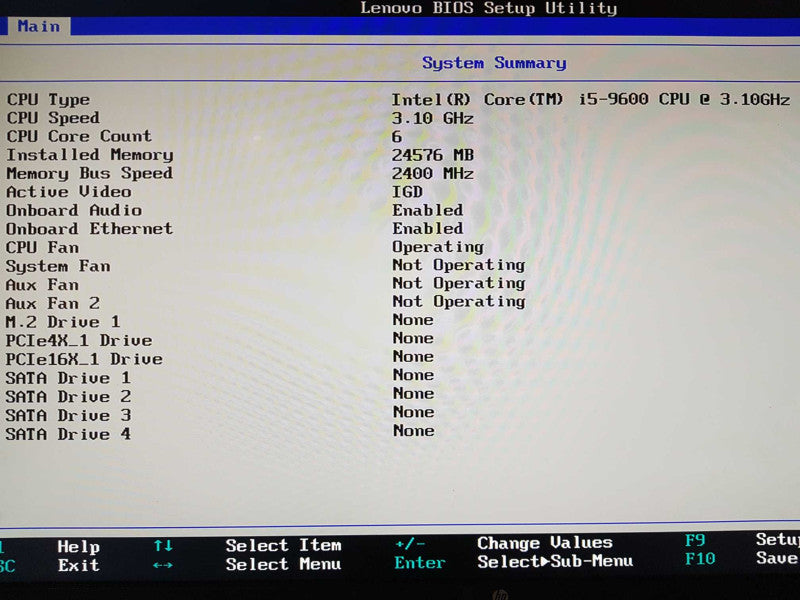The image size is (800, 600).
Task: Click the F9 key hint
Action: click(x=695, y=540)
